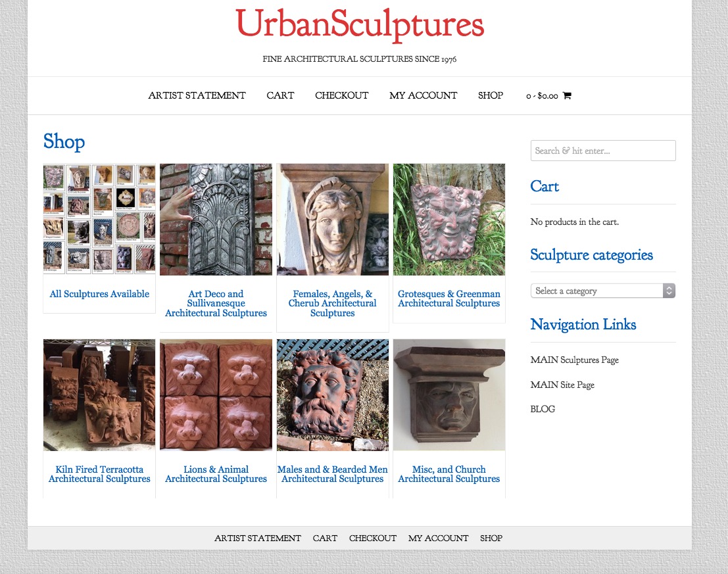Click the shopping cart icon in header
The width and height of the screenshot is (728, 574).
click(x=567, y=95)
